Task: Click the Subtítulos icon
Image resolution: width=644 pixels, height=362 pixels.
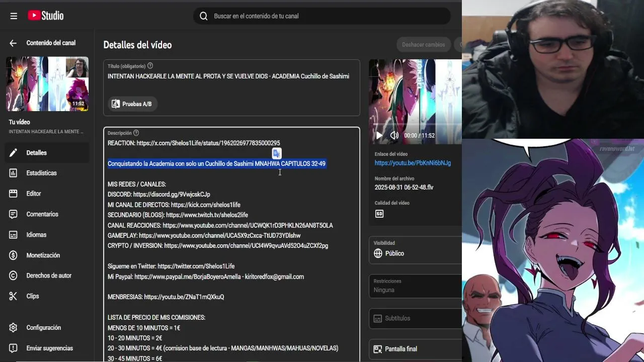Action: [x=378, y=318]
